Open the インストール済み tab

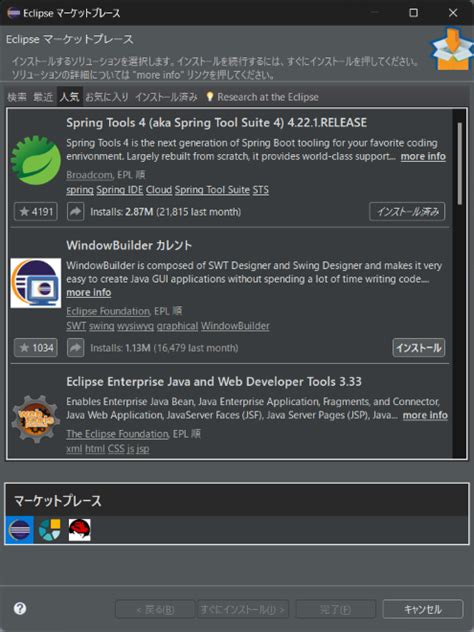pos(166,97)
